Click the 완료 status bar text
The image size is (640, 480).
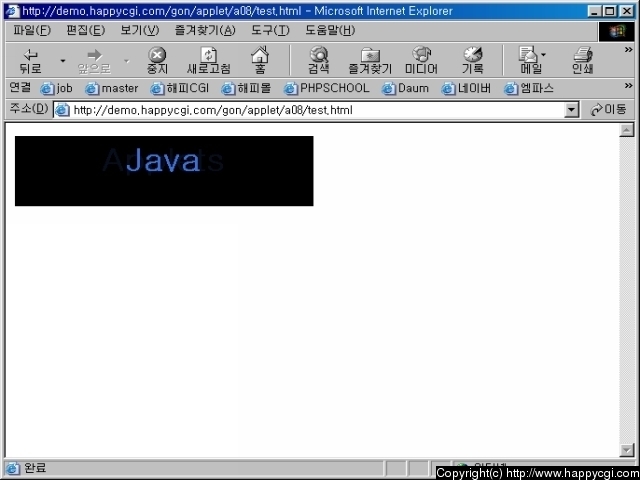pyautogui.click(x=35, y=468)
